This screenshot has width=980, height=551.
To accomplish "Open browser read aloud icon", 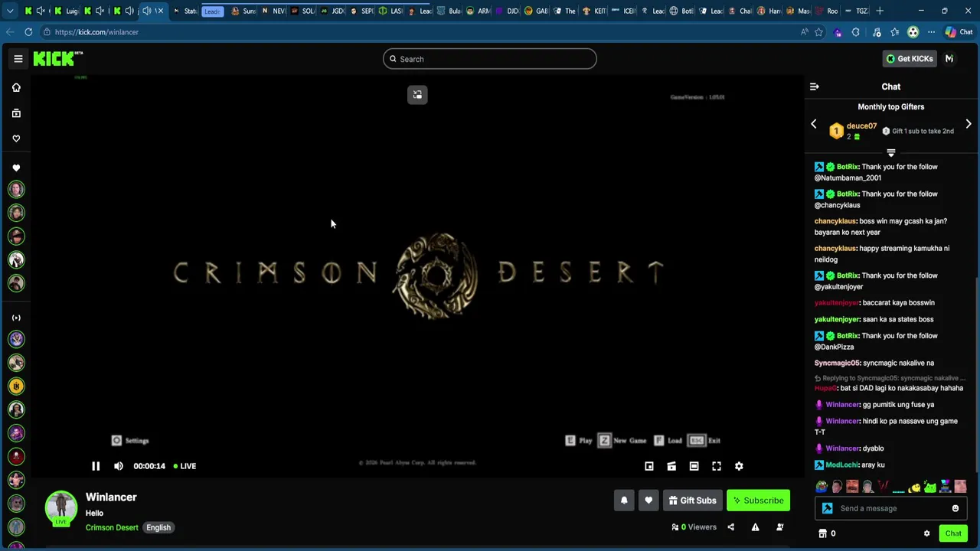I will click(x=804, y=32).
